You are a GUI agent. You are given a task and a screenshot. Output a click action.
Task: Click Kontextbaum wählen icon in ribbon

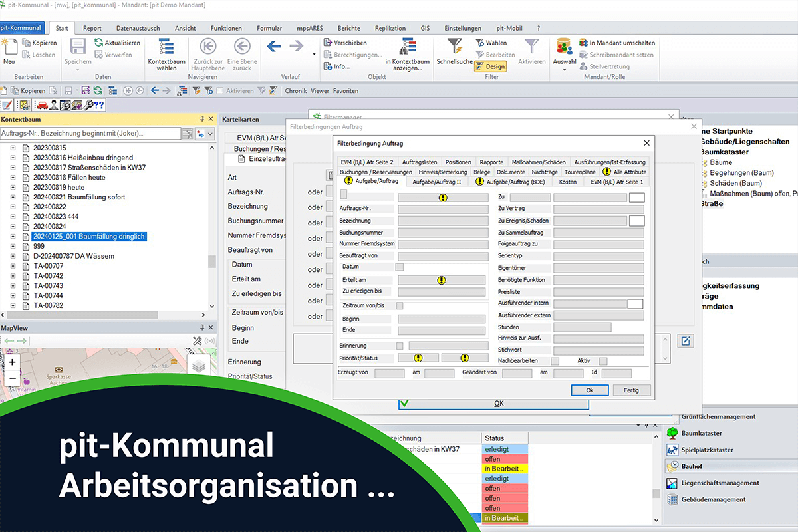point(166,47)
